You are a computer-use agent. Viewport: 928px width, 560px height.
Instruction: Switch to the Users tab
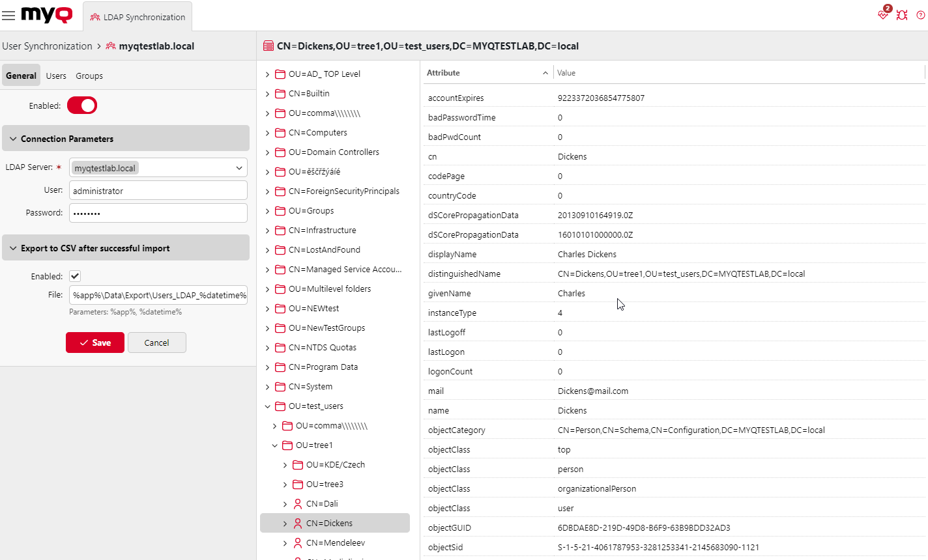56,76
